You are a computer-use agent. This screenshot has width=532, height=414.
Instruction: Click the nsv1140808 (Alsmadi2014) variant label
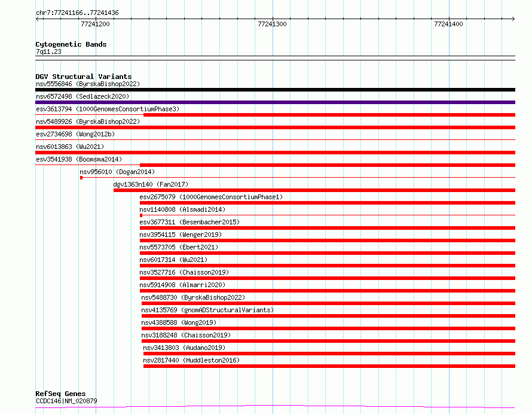tap(182, 209)
